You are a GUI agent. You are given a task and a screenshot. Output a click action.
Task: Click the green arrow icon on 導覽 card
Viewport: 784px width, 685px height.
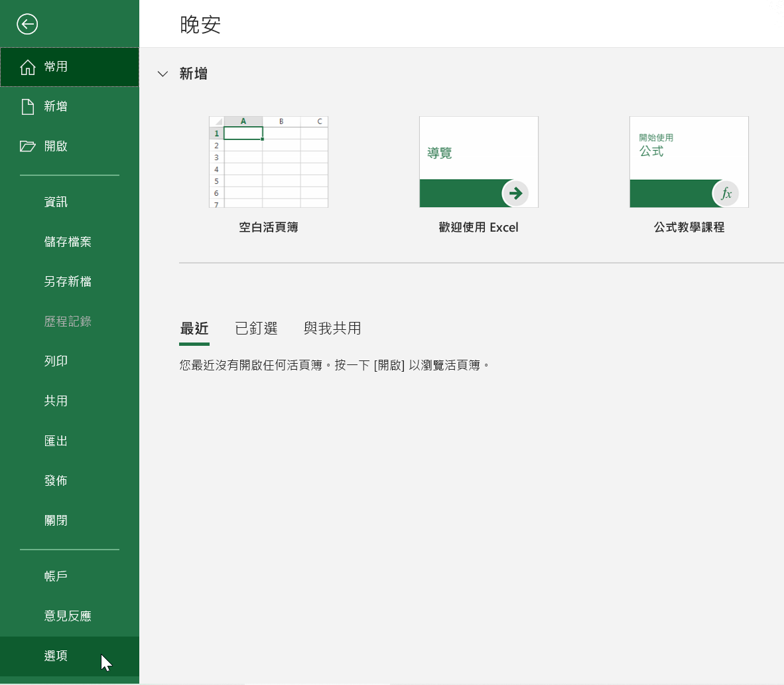[x=515, y=193]
